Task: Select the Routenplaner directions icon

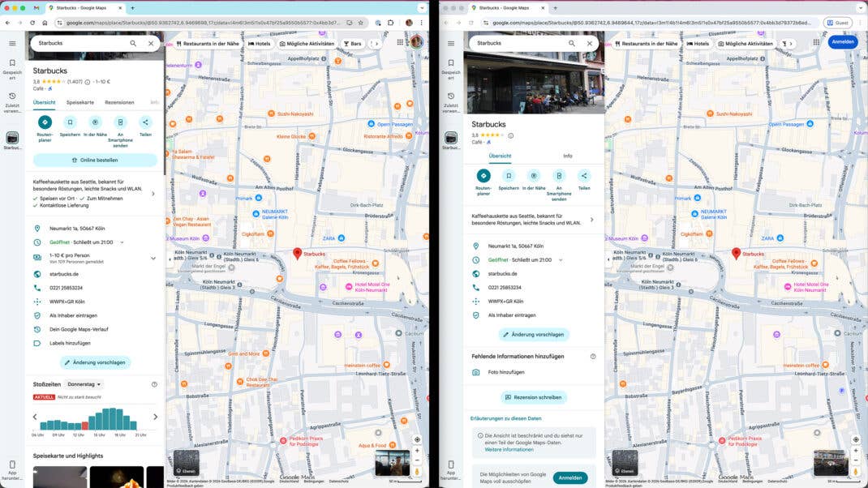Action: 45,122
